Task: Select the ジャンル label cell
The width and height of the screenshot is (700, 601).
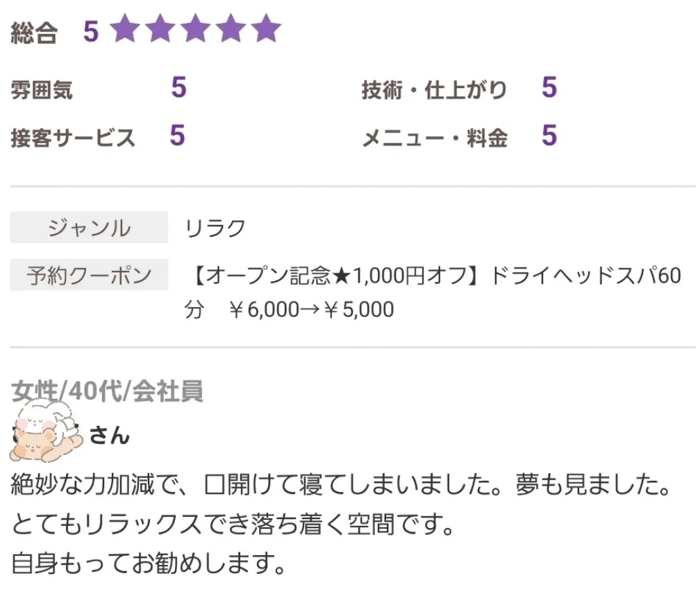Action: [89, 227]
